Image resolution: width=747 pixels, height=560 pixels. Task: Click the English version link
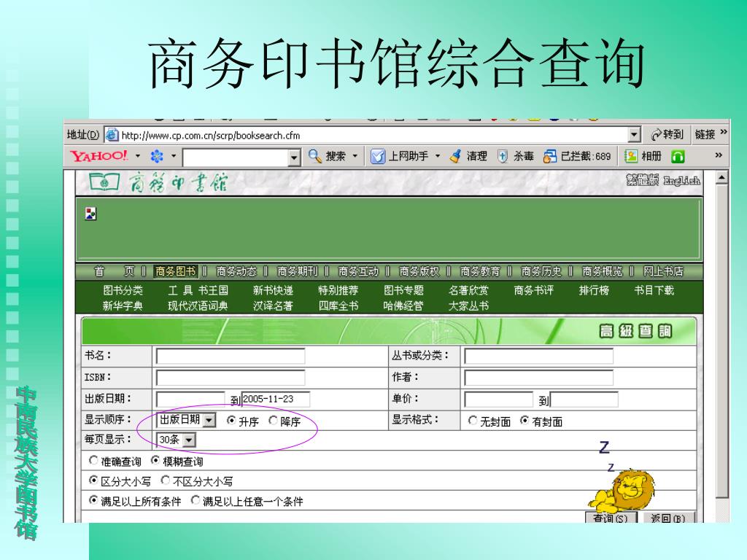coord(682,181)
